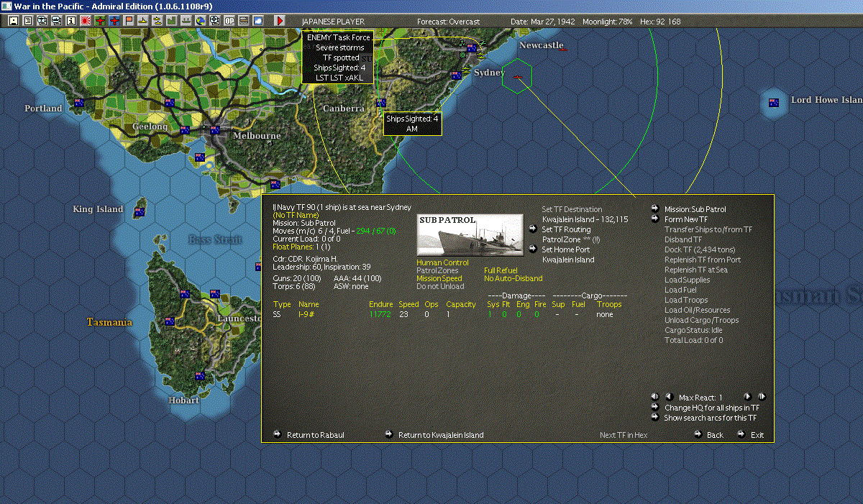Image resolution: width=863 pixels, height=504 pixels.
Task: Click the Endure value 11772
Action: point(380,314)
